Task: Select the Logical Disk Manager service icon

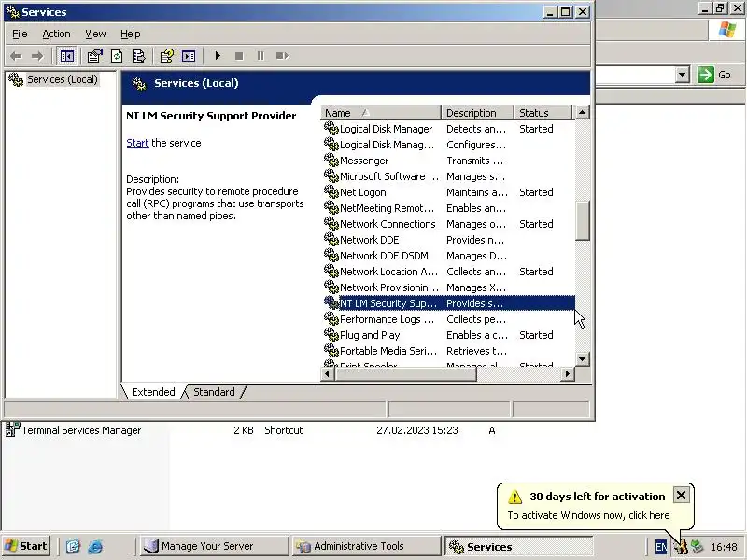Action: (331, 129)
